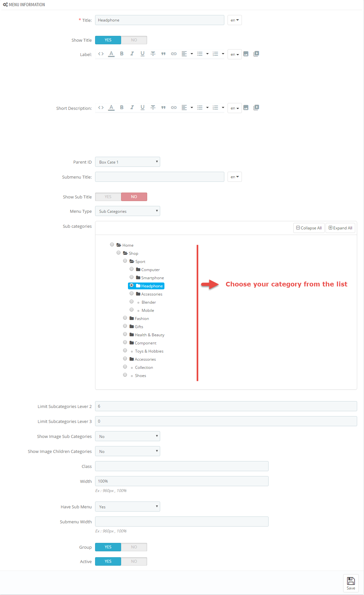
Task: Insert image in Short Description editor
Action: pos(246,108)
